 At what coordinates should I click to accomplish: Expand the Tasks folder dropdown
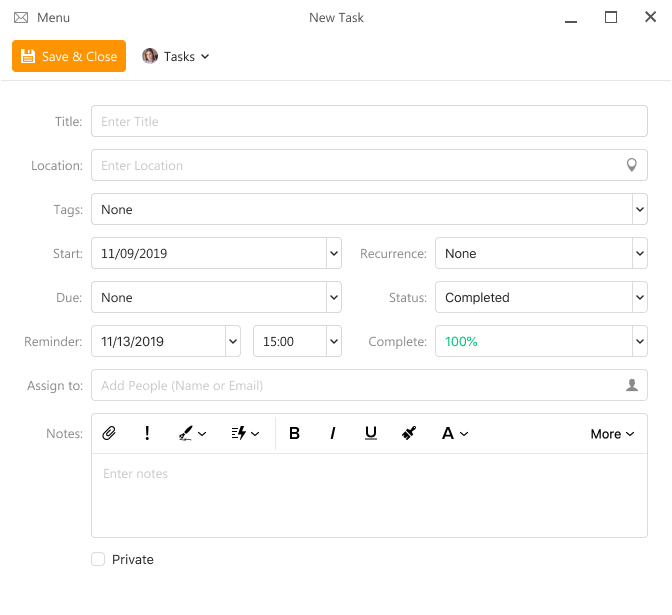pos(205,57)
